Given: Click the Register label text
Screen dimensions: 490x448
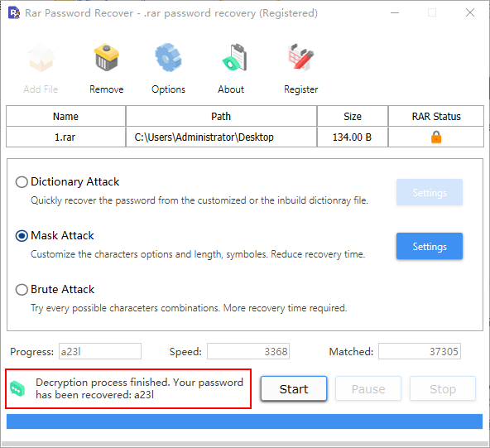Looking at the screenshot, I should click(x=301, y=89).
